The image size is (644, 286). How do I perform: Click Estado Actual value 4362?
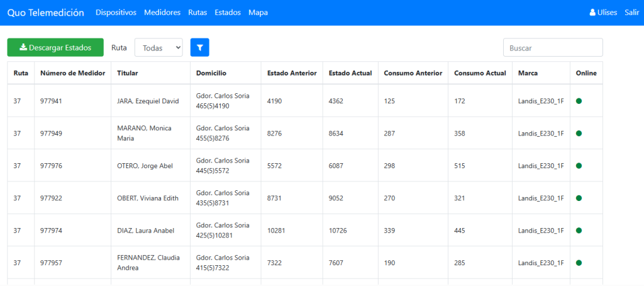(336, 101)
